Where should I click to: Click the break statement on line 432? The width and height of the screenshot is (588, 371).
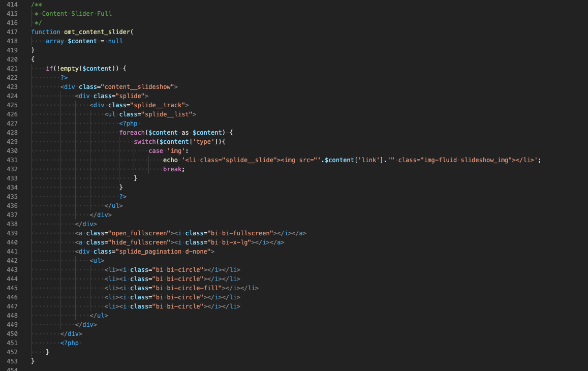pyautogui.click(x=172, y=169)
